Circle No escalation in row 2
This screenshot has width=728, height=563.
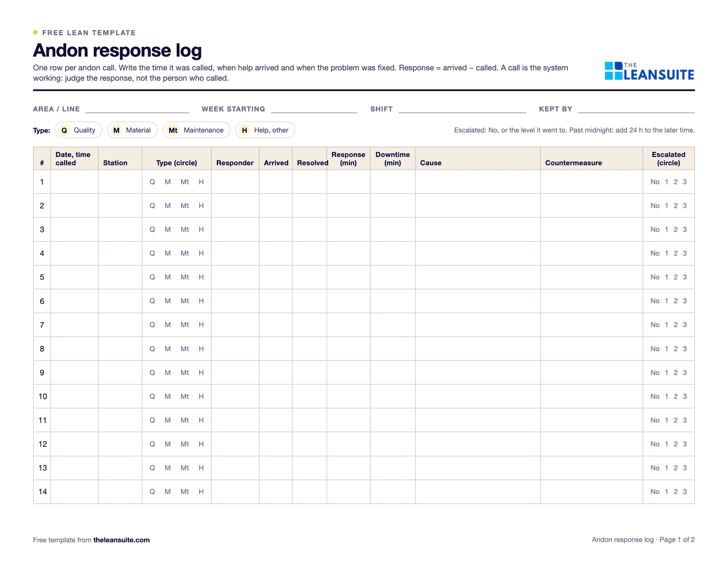point(655,206)
